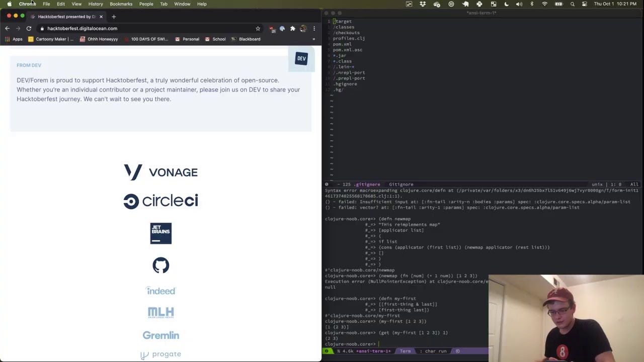This screenshot has width=644, height=362.
Task: Bookmark this page with the star icon
Action: (x=258, y=29)
